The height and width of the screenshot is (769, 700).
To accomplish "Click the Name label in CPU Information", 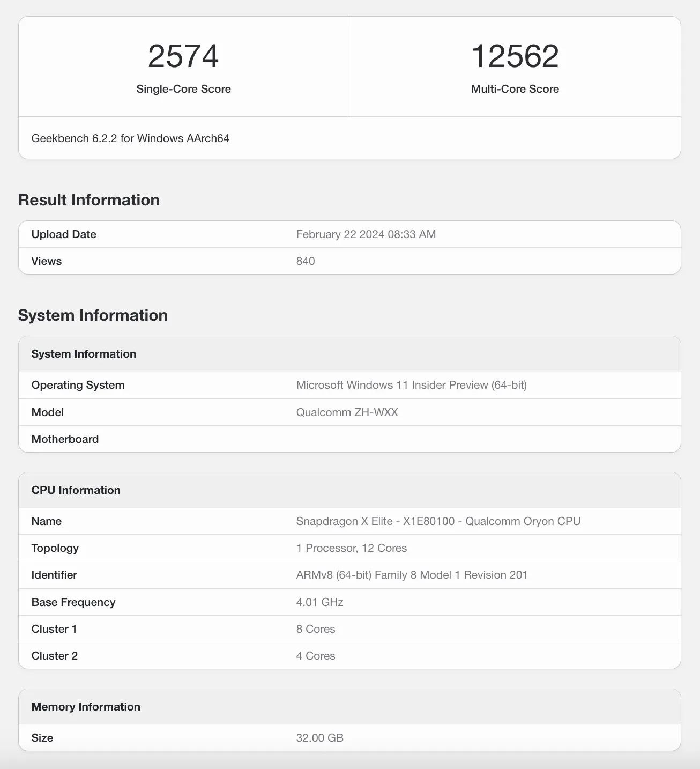I will pos(47,521).
